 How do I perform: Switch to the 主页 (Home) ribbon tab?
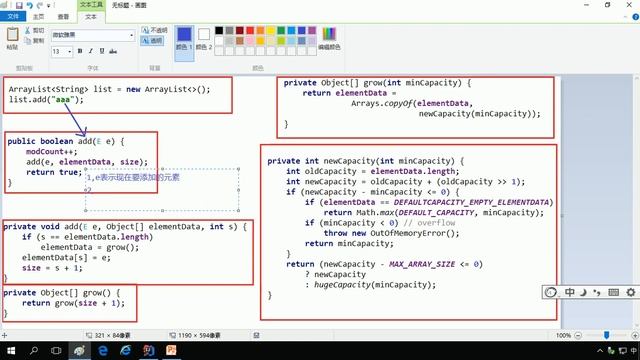[x=38, y=17]
